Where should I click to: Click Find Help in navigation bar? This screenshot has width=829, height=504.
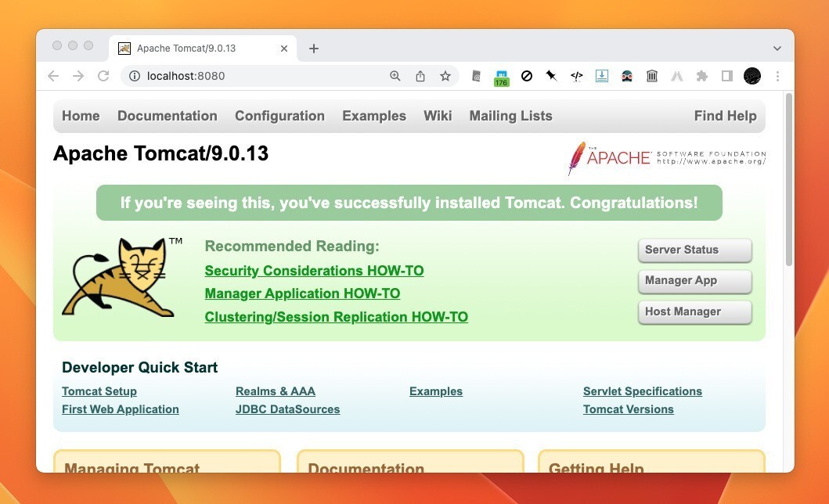tap(726, 116)
